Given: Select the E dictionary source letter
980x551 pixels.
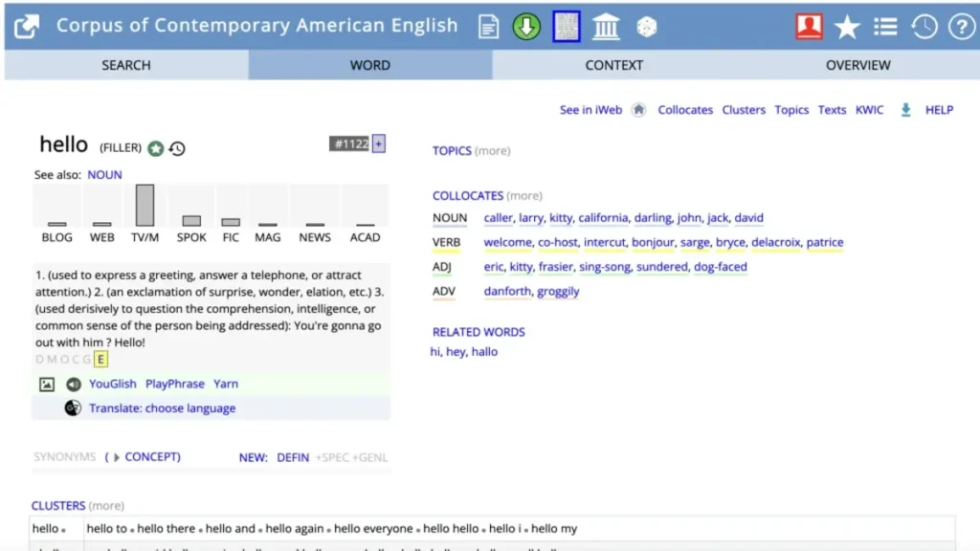Looking at the screenshot, I should click(100, 360).
